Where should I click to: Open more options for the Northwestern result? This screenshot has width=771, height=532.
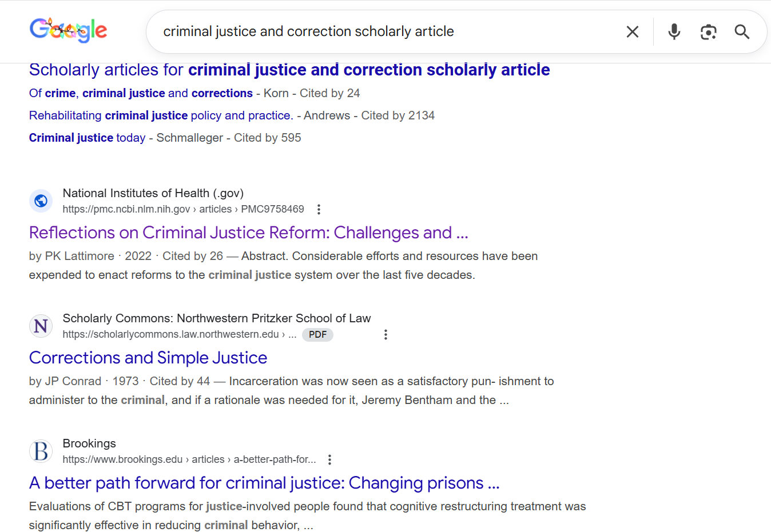(x=385, y=335)
